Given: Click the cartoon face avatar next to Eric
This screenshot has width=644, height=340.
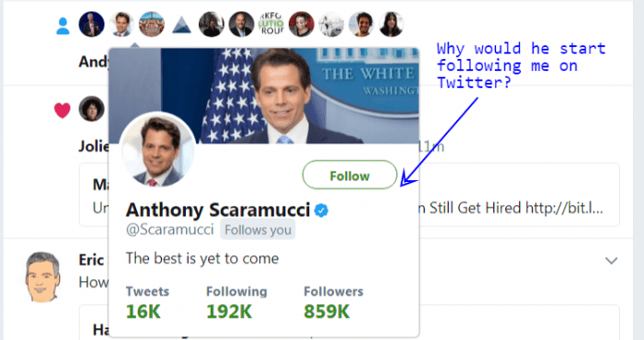Looking at the screenshot, I should coord(42,278).
